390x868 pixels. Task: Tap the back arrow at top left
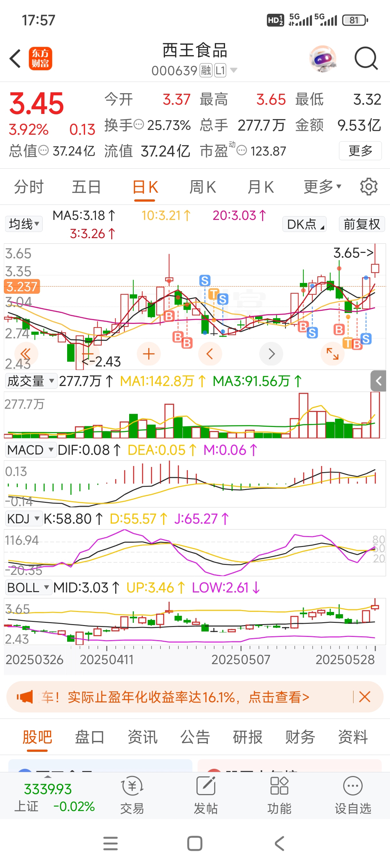click(x=15, y=58)
